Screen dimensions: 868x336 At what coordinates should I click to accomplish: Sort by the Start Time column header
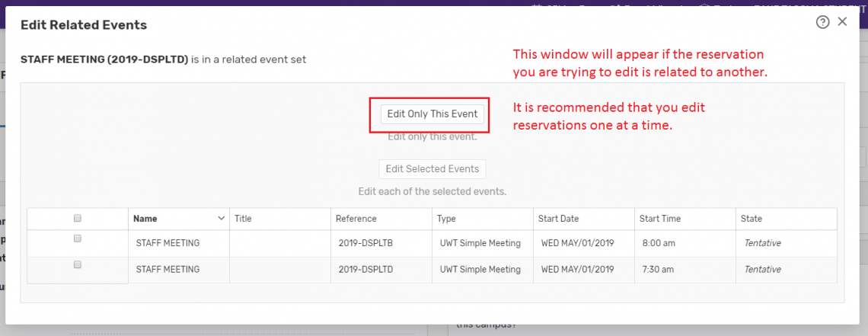(x=659, y=219)
